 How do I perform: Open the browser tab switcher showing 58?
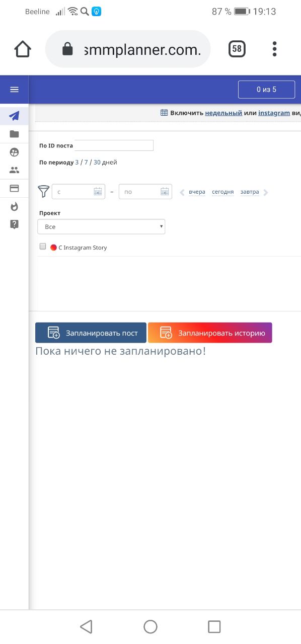(237, 49)
